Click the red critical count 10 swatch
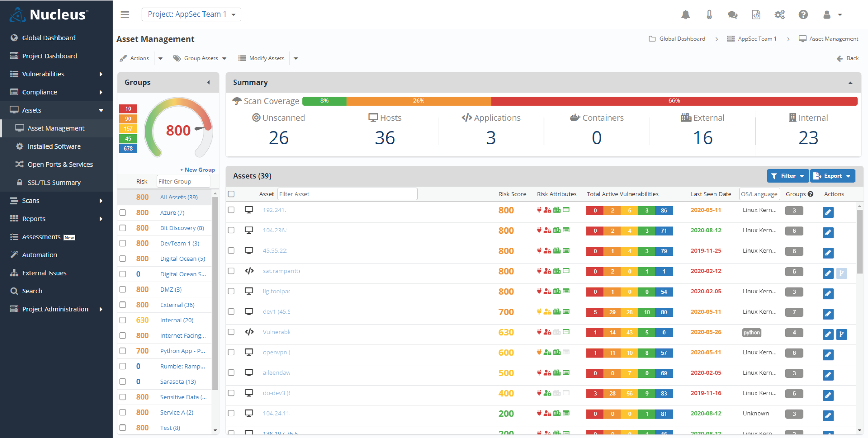Image resolution: width=868 pixels, height=438 pixels. 128,109
